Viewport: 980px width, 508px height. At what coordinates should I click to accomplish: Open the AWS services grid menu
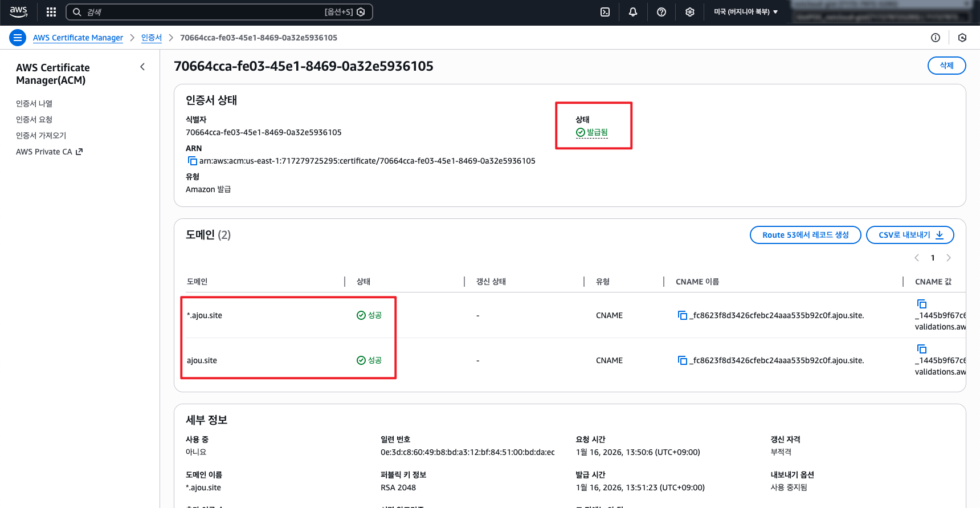tap(51, 12)
